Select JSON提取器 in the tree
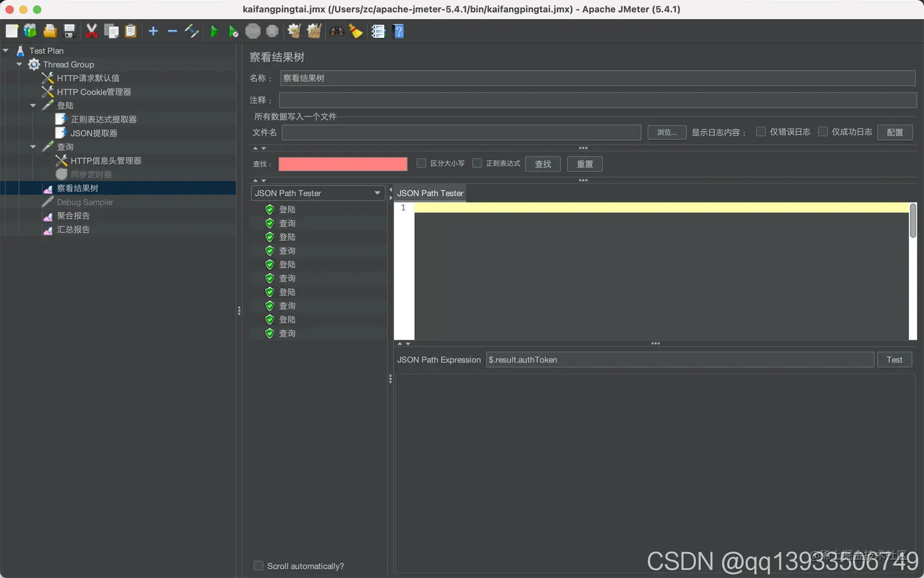Image resolution: width=924 pixels, height=578 pixels. pos(94,133)
